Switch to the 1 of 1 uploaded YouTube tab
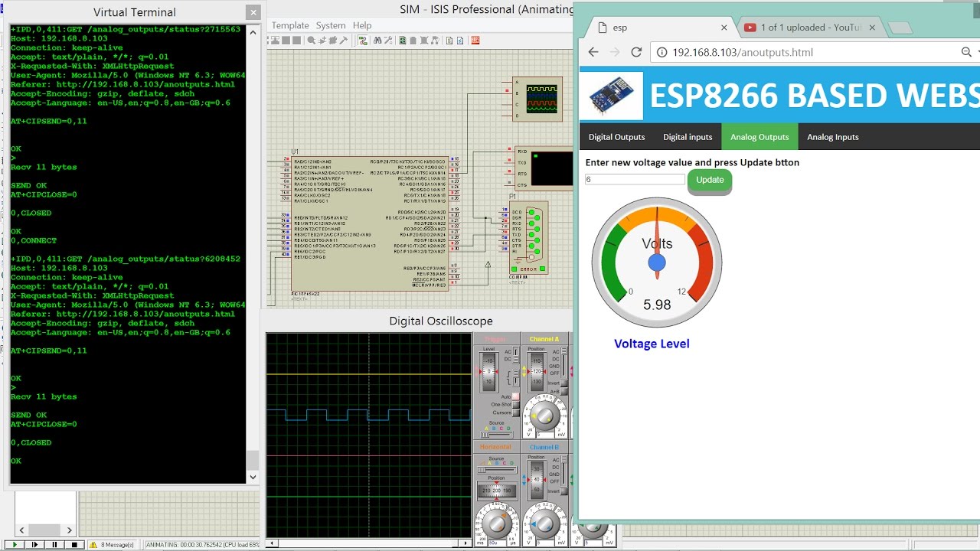 812,28
